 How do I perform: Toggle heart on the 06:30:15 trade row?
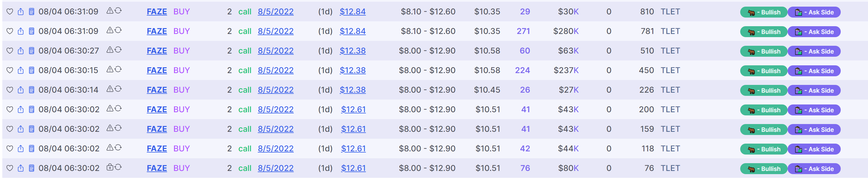click(10, 70)
